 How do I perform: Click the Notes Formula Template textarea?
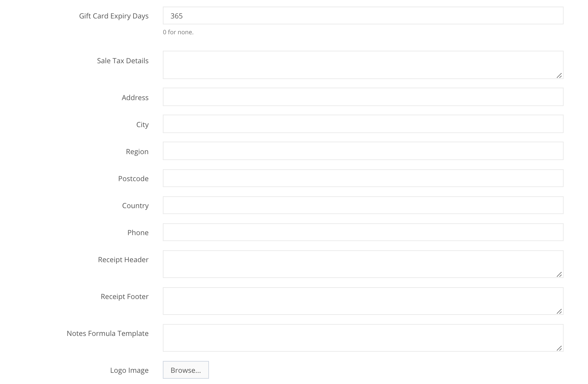[363, 338]
